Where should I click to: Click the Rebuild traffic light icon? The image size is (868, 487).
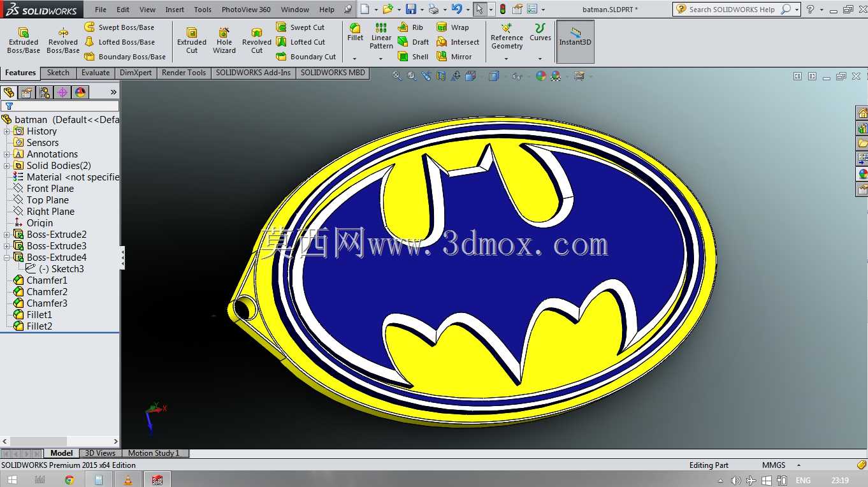(502, 10)
